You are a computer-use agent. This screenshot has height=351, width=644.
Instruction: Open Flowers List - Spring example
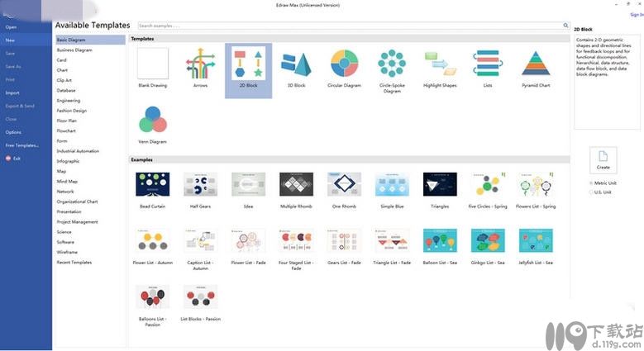pyautogui.click(x=536, y=184)
